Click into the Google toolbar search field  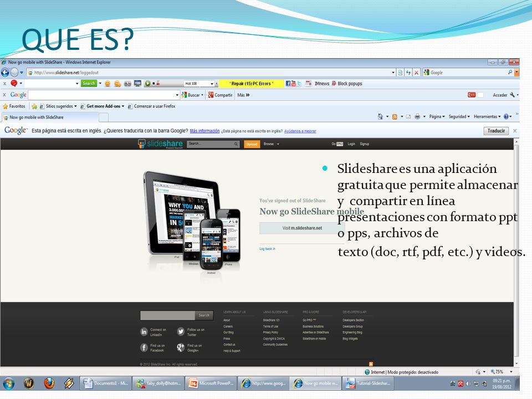point(101,95)
